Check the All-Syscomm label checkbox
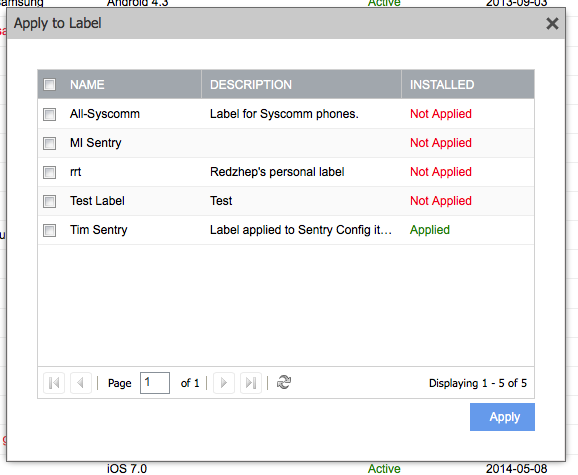 coord(49,114)
